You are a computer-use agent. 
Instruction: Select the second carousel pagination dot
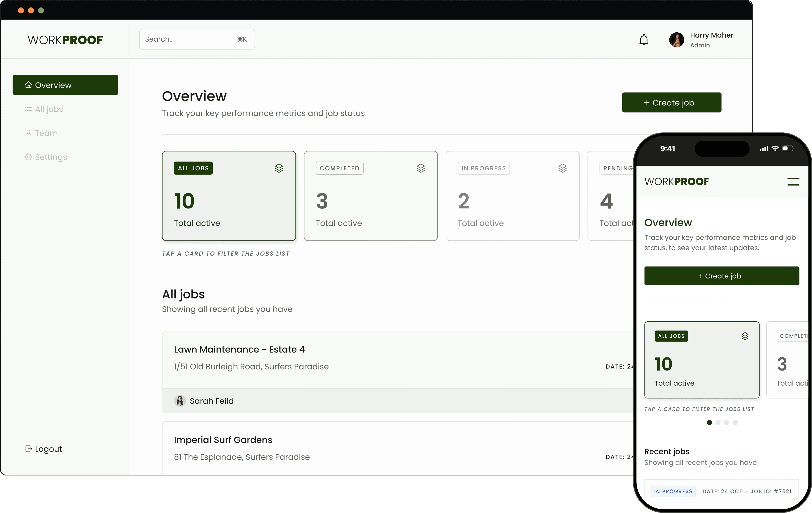pyautogui.click(x=718, y=422)
